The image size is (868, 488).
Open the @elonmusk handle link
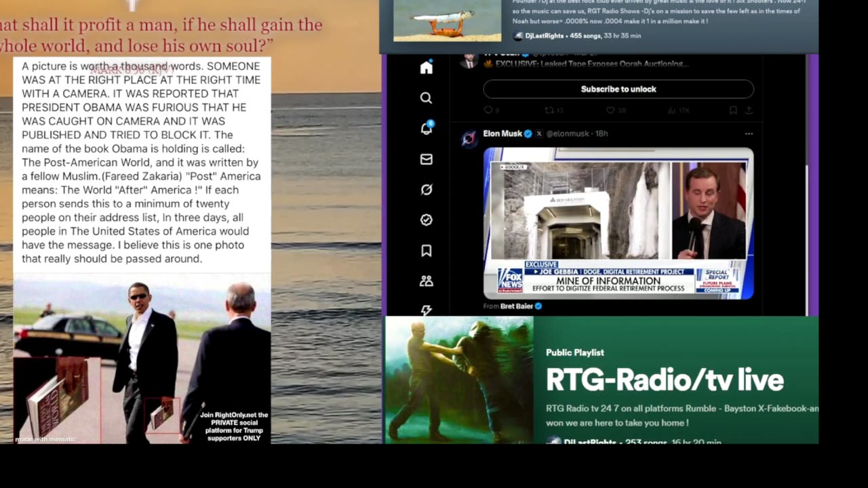click(x=568, y=134)
